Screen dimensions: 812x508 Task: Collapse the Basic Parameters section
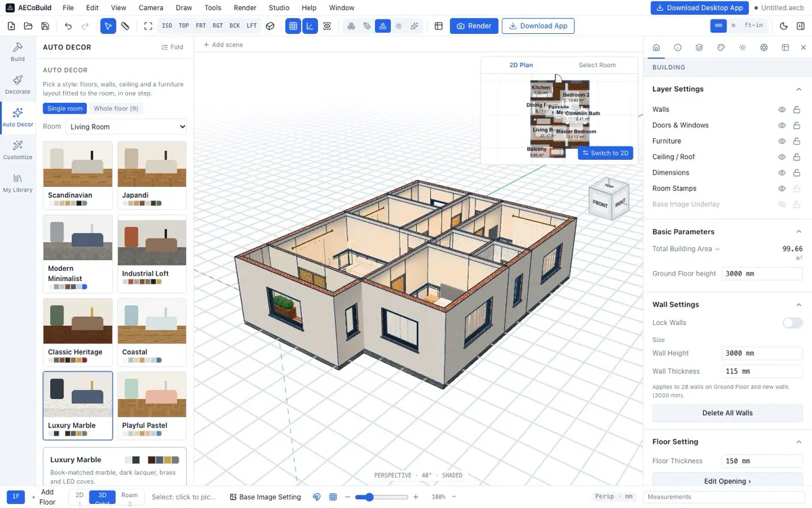[798, 232]
